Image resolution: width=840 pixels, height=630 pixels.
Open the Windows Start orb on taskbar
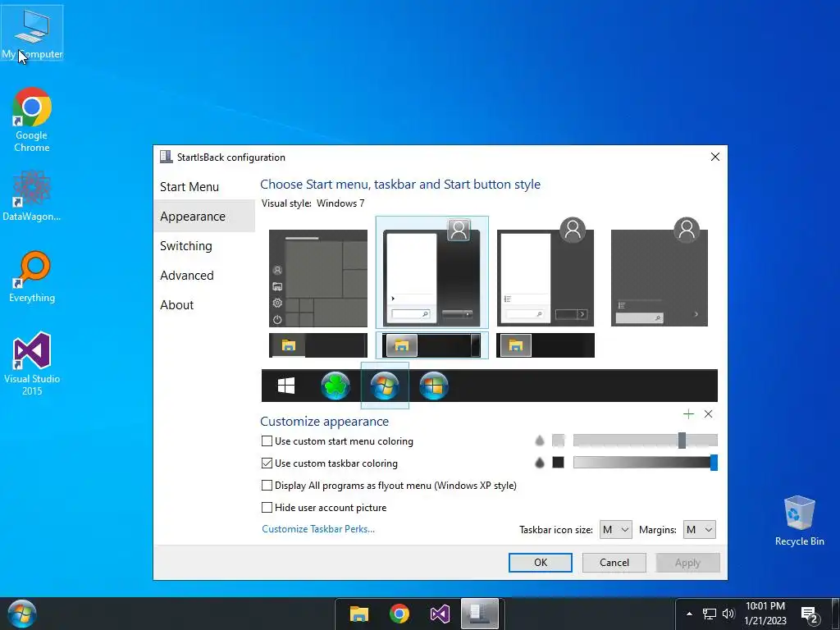(22, 614)
